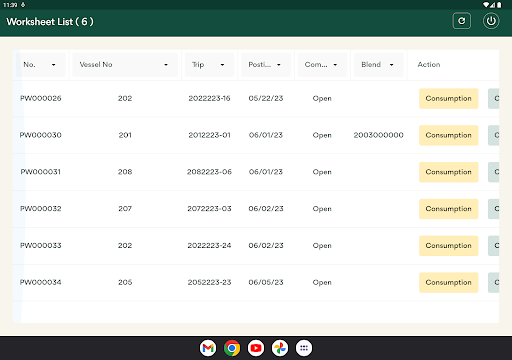Screen dimensions: 512x360
Task: Click trip 2012223-01
Action: click(x=209, y=135)
